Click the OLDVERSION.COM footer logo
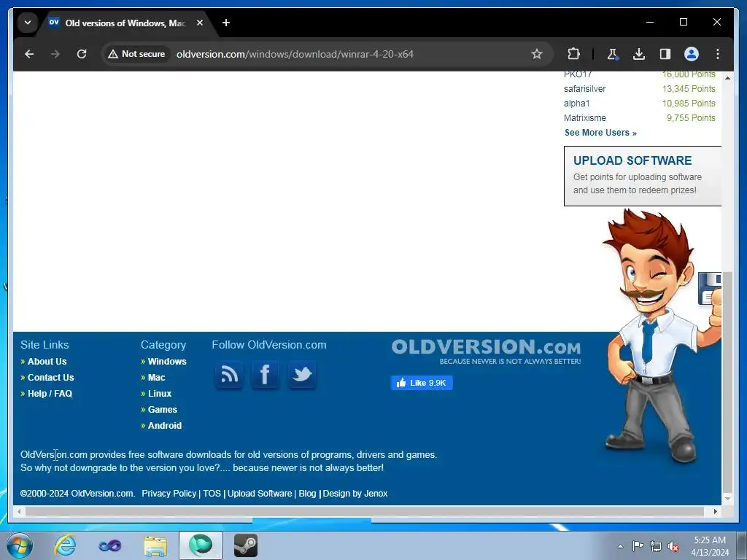This screenshot has width=747, height=560. point(486,351)
